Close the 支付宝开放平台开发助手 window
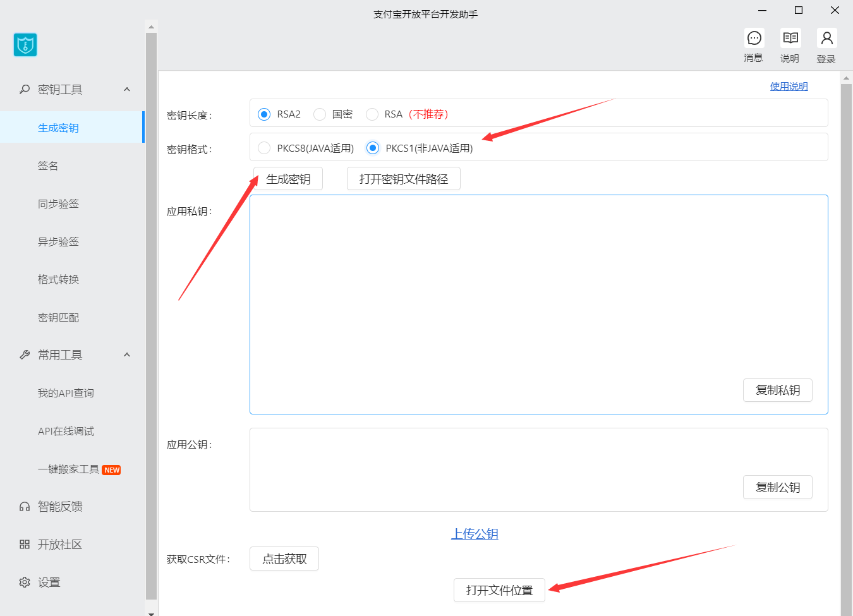The height and width of the screenshot is (616, 853). 835,10
